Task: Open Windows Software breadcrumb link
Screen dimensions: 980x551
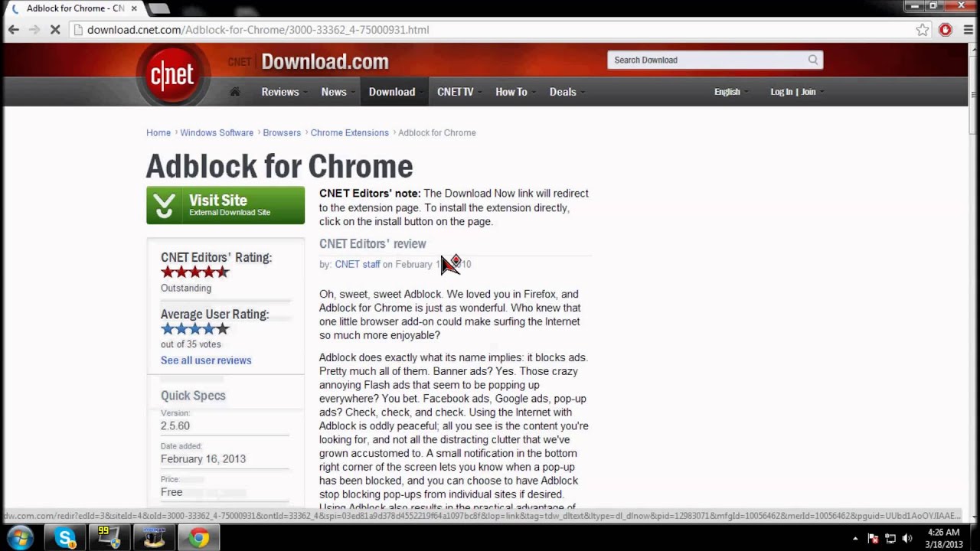Action: click(217, 132)
